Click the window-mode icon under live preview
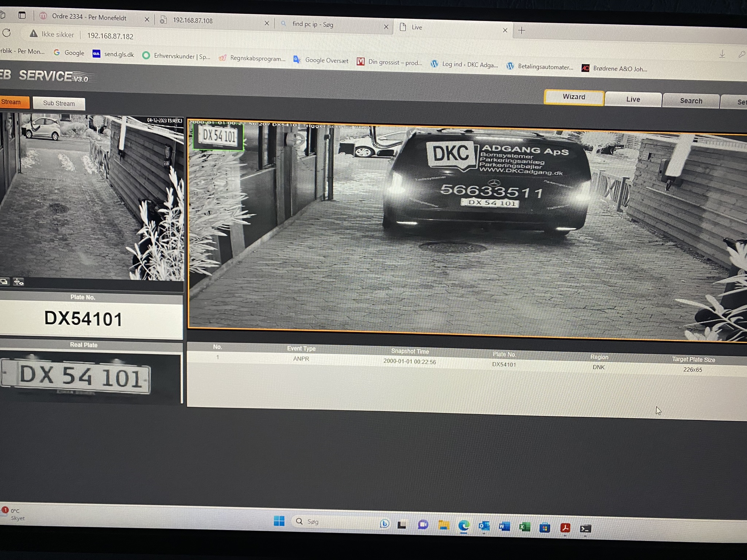The image size is (747, 560). pyautogui.click(x=4, y=281)
